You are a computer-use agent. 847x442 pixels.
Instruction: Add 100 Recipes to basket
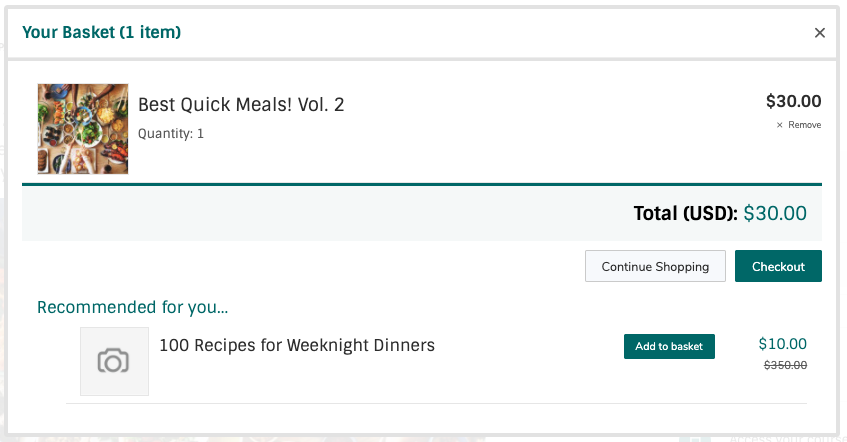669,346
